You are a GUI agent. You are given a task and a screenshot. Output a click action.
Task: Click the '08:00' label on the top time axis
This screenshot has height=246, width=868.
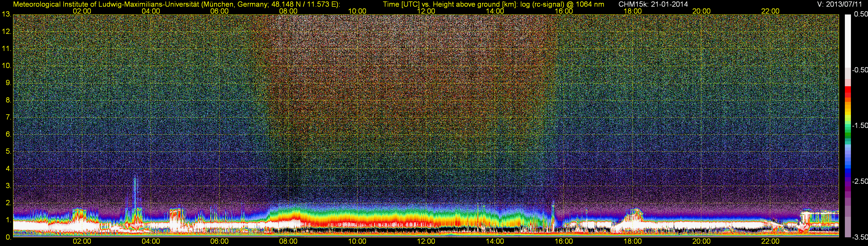point(288,11)
